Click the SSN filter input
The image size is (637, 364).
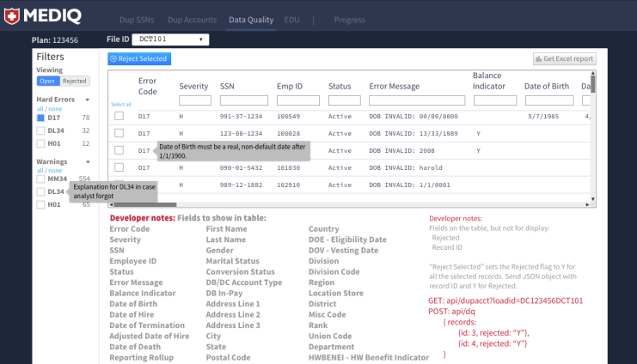coord(244,100)
